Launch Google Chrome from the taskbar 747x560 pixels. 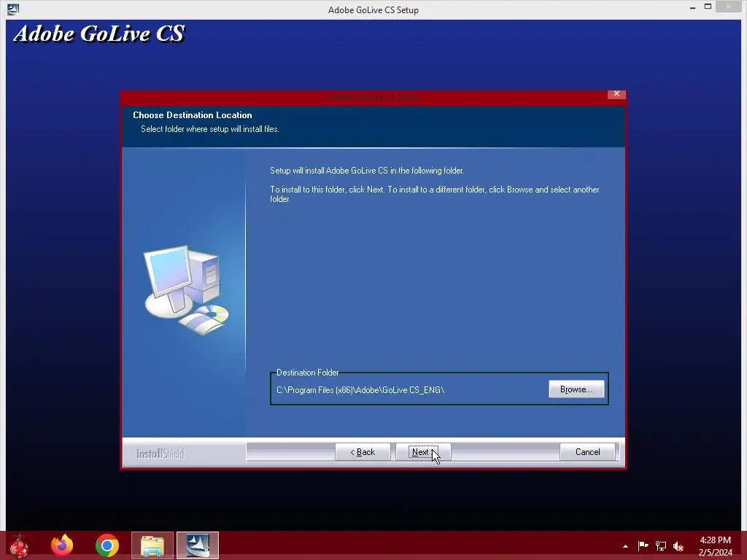tap(107, 545)
